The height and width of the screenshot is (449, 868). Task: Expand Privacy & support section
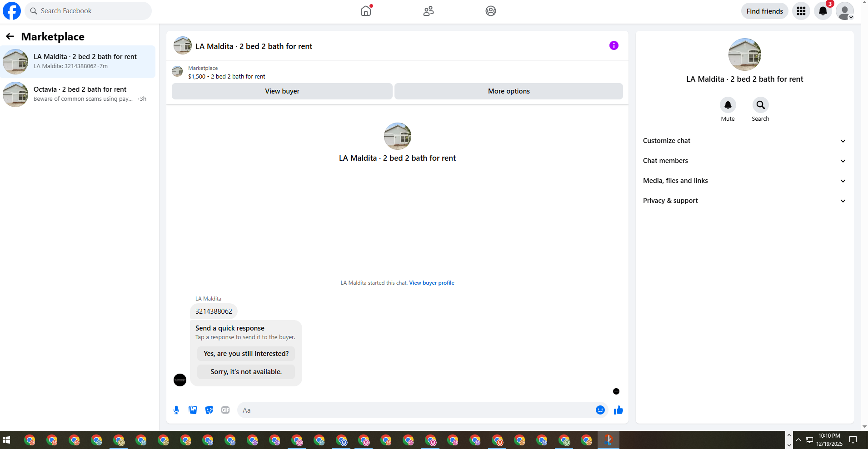coord(744,201)
